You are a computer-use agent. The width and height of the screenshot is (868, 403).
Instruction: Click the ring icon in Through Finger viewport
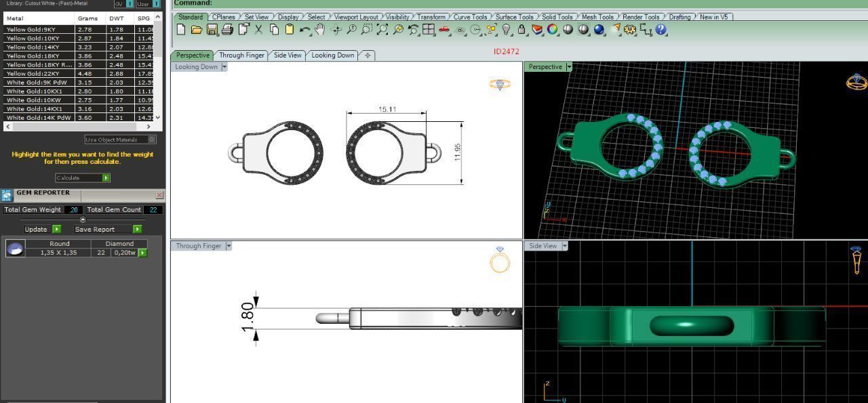click(x=500, y=260)
